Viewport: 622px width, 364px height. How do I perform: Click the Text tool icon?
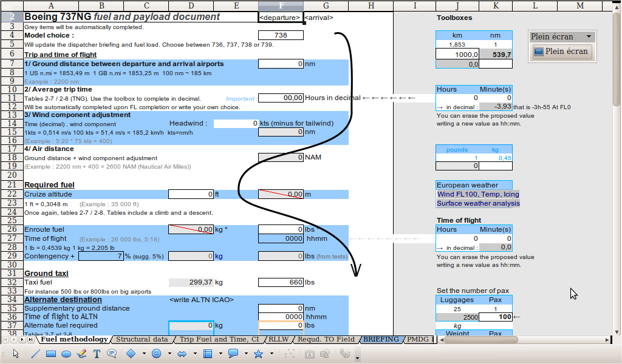tap(97, 354)
